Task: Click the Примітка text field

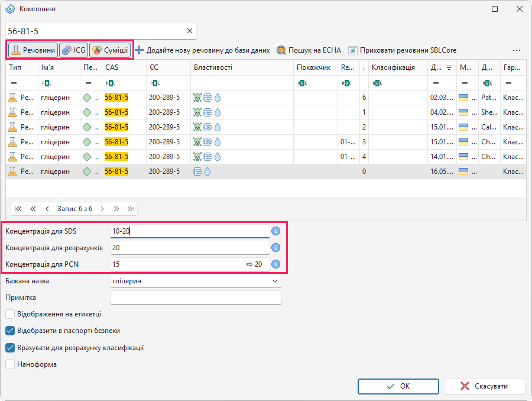Action: point(196,297)
